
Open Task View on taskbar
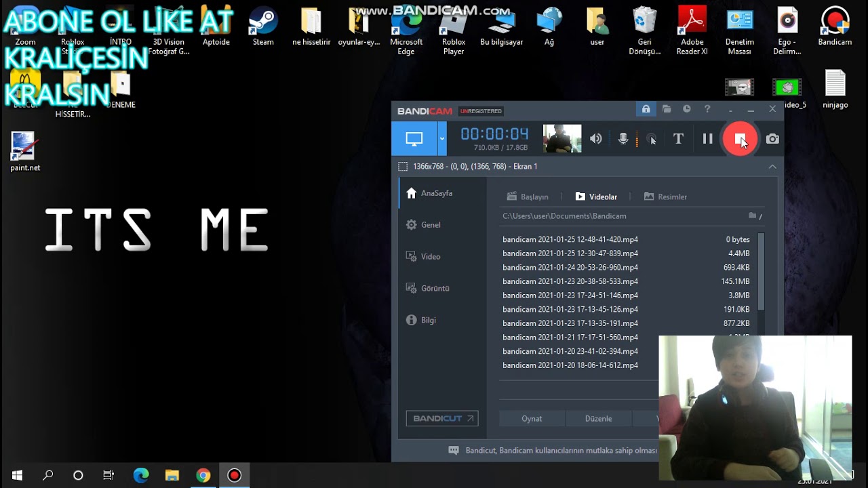pos(108,475)
